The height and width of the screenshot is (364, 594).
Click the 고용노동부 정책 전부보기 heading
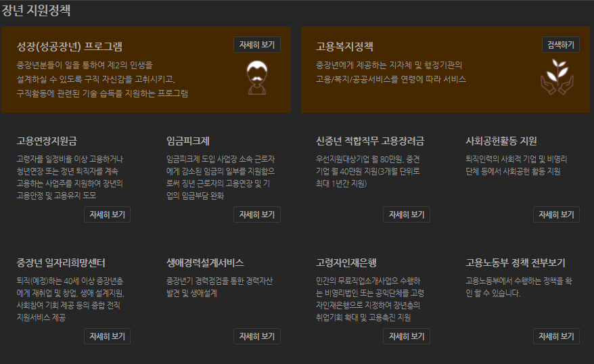coord(516,263)
